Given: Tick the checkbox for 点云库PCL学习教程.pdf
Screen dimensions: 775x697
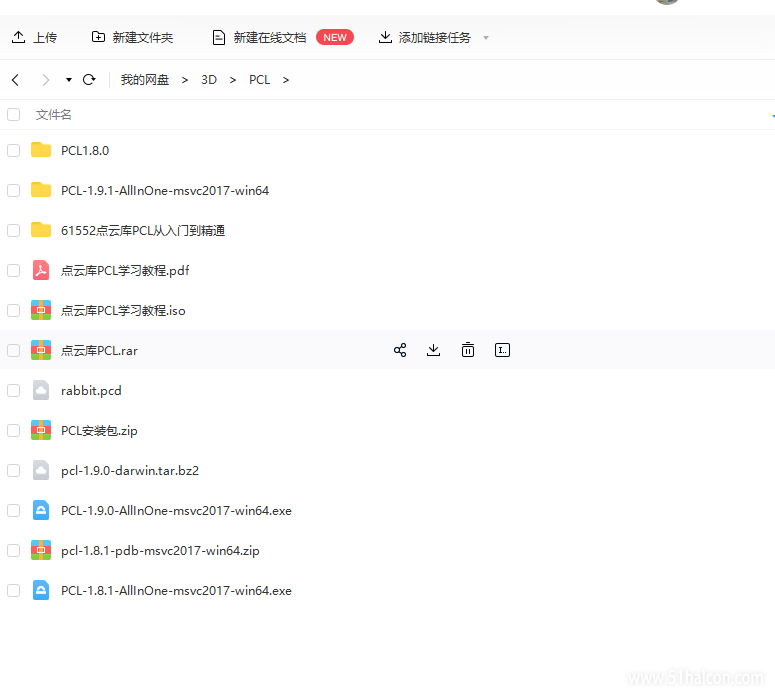Looking at the screenshot, I should [x=13, y=270].
